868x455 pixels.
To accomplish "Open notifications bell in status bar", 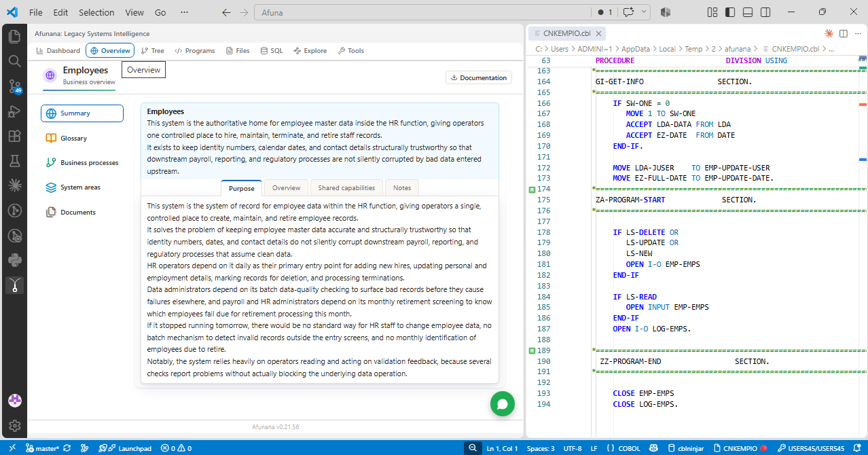I will tap(857, 448).
